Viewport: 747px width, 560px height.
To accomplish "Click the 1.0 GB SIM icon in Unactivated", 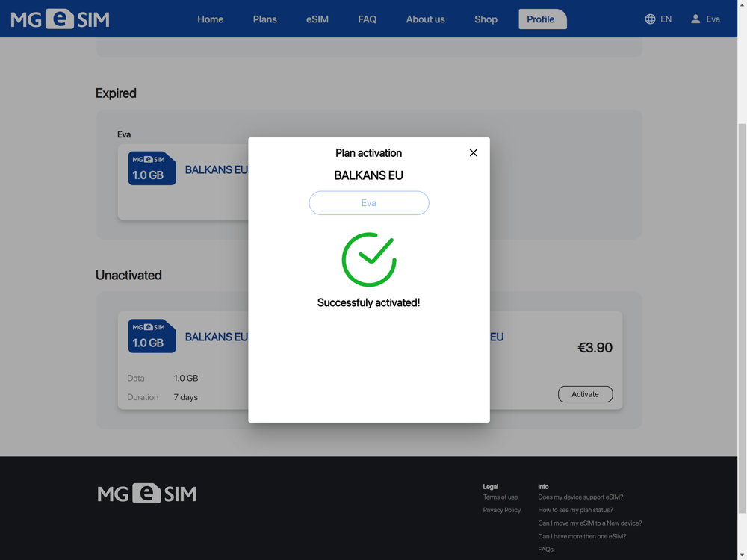I will 152,336.
